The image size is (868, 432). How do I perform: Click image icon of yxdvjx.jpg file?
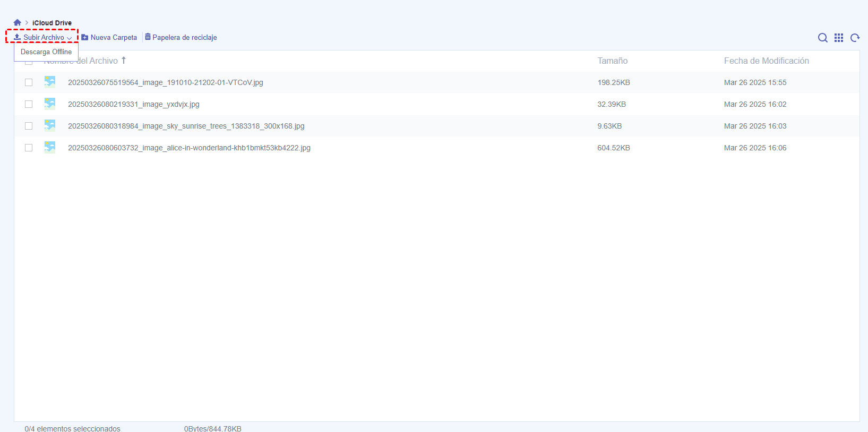(x=50, y=104)
